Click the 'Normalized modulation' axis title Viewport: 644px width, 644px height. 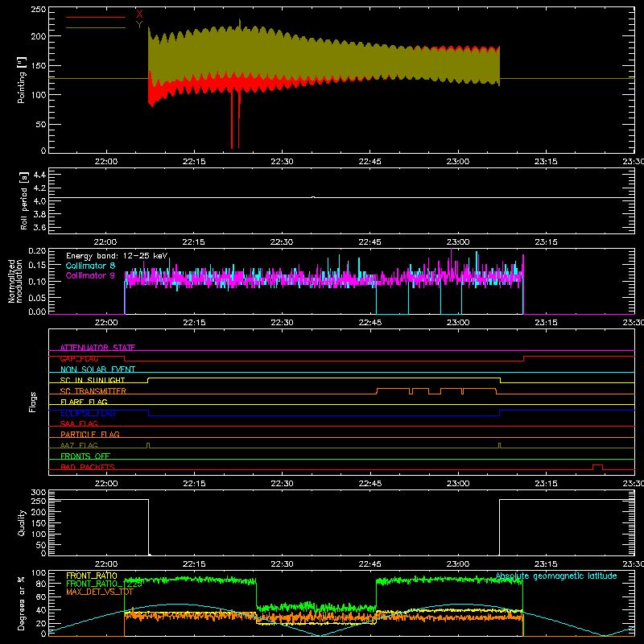click(x=16, y=281)
